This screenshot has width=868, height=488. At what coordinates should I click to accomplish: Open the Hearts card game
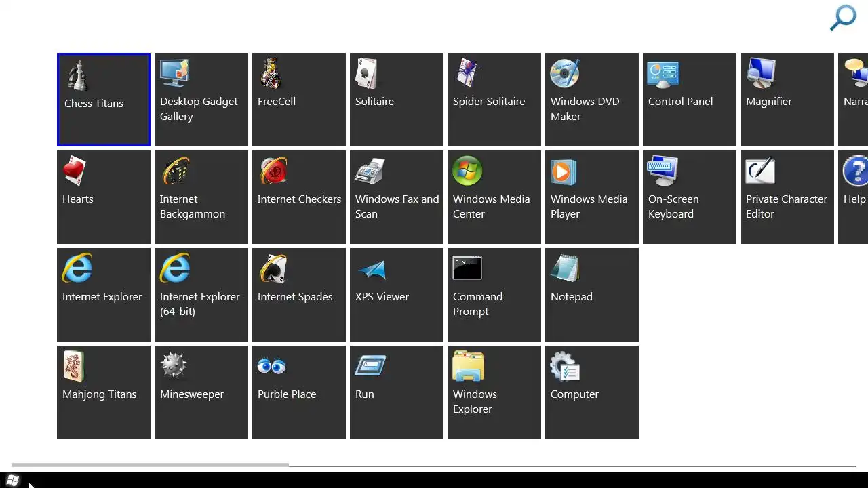tap(104, 197)
